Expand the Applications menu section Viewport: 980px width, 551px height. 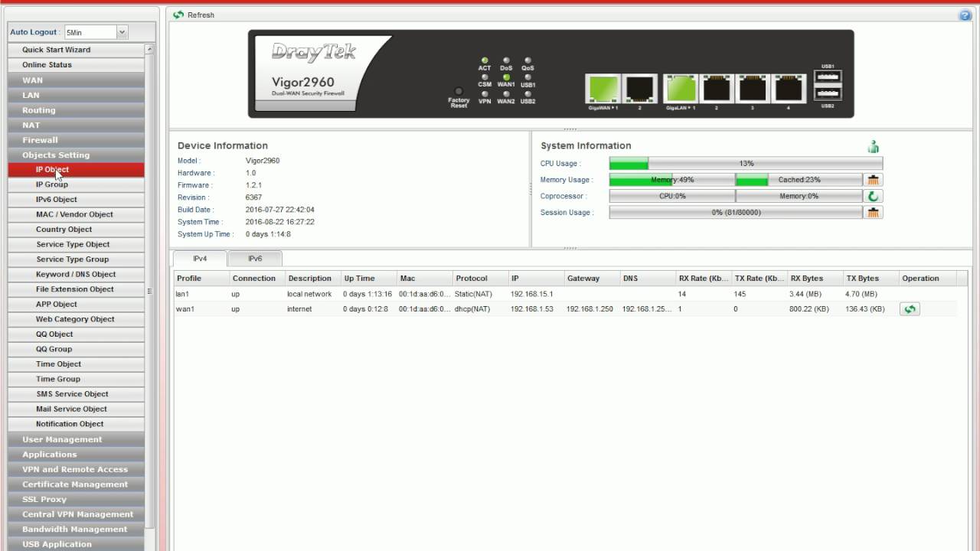76,454
